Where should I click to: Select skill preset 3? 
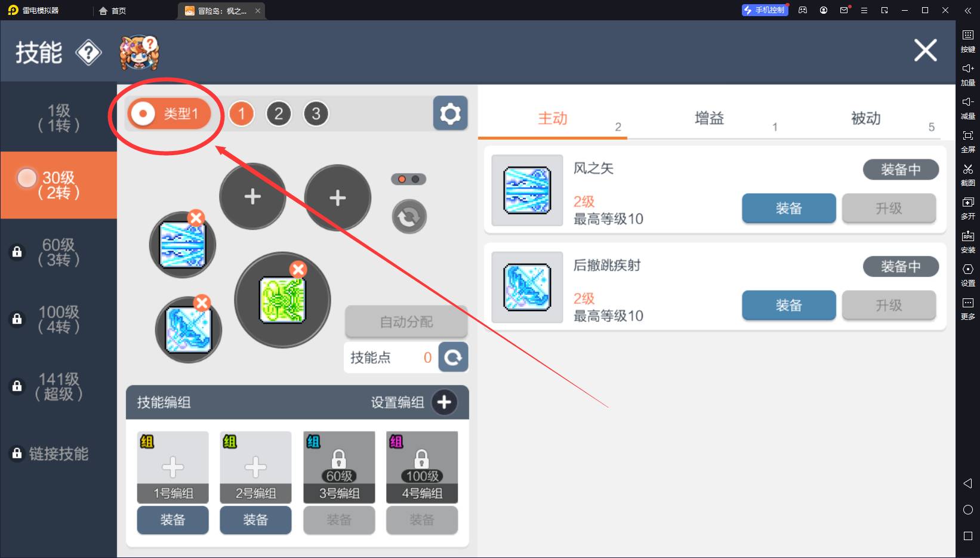316,113
